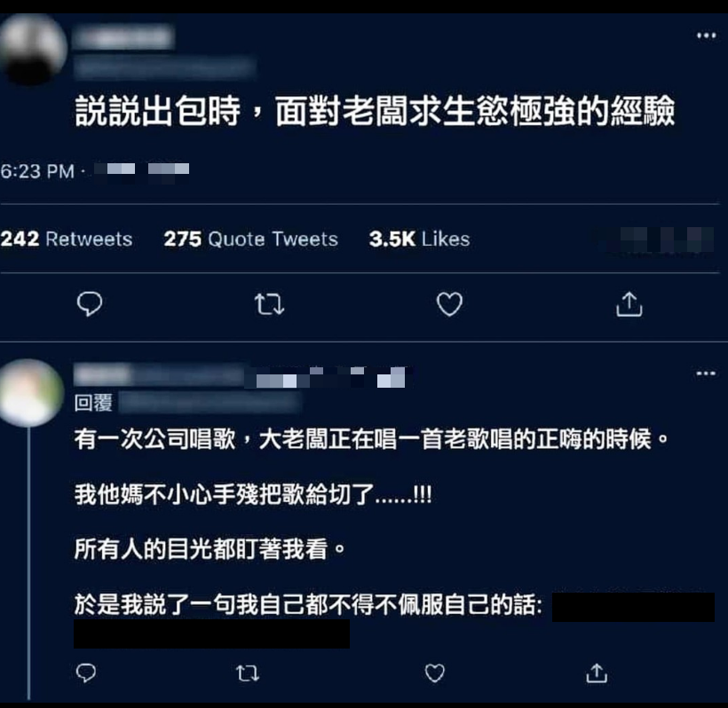Reply to the main tweet
Image resolution: width=728 pixels, height=708 pixels.
(90, 304)
